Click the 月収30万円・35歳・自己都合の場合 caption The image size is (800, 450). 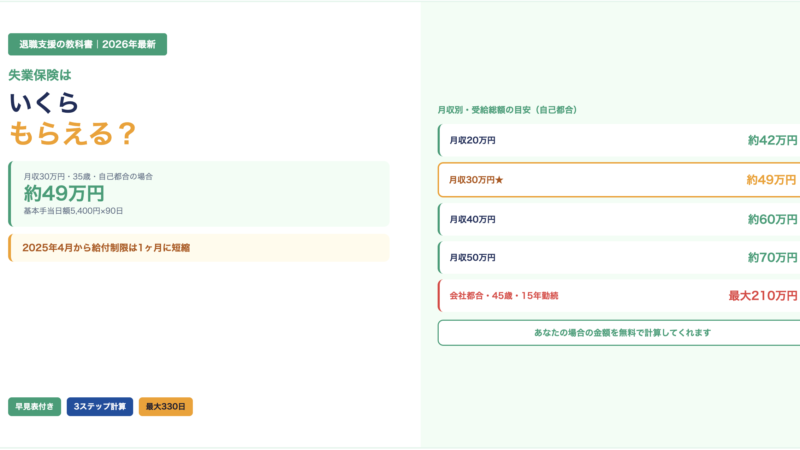(x=88, y=177)
